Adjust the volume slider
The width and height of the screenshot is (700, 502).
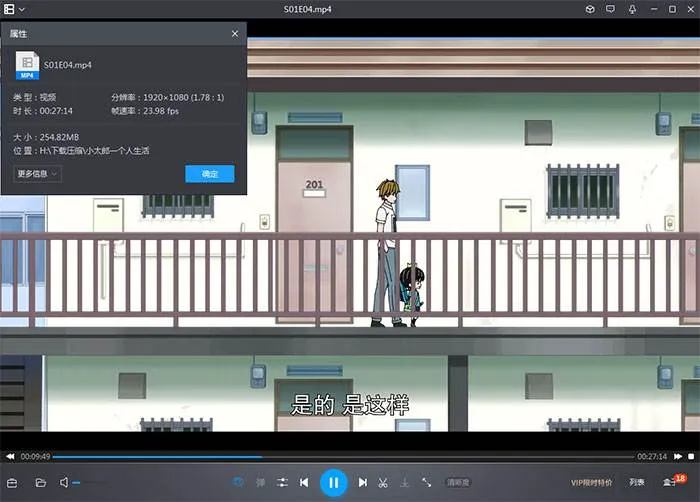coord(89,482)
